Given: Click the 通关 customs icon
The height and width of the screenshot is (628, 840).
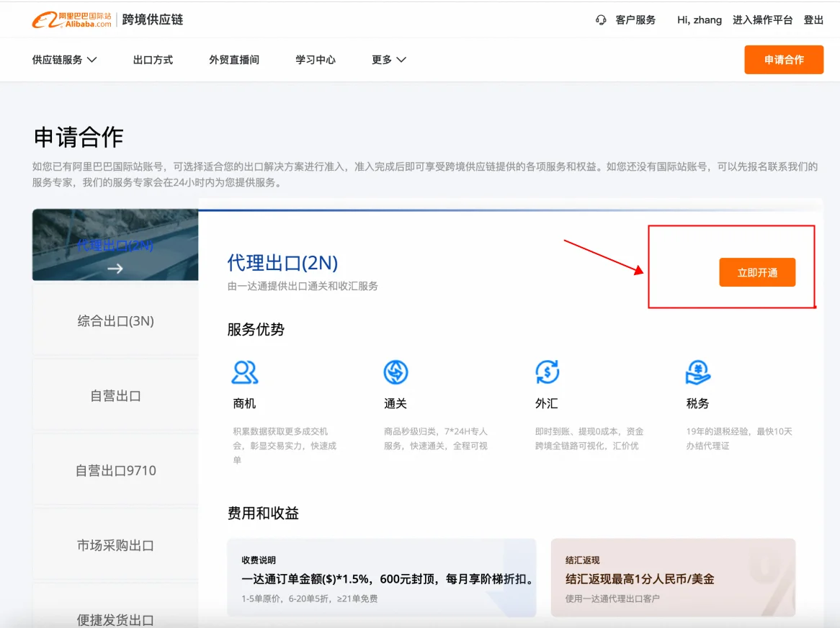Looking at the screenshot, I should pyautogui.click(x=396, y=372).
